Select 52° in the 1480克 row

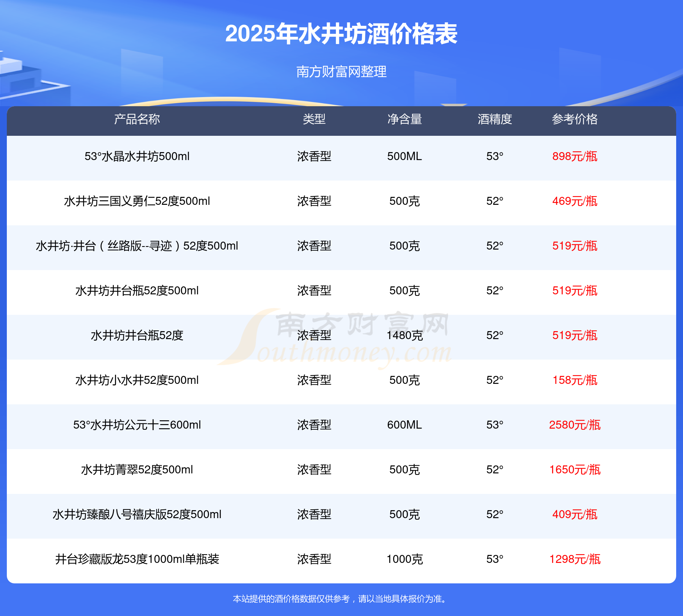pyautogui.click(x=495, y=335)
